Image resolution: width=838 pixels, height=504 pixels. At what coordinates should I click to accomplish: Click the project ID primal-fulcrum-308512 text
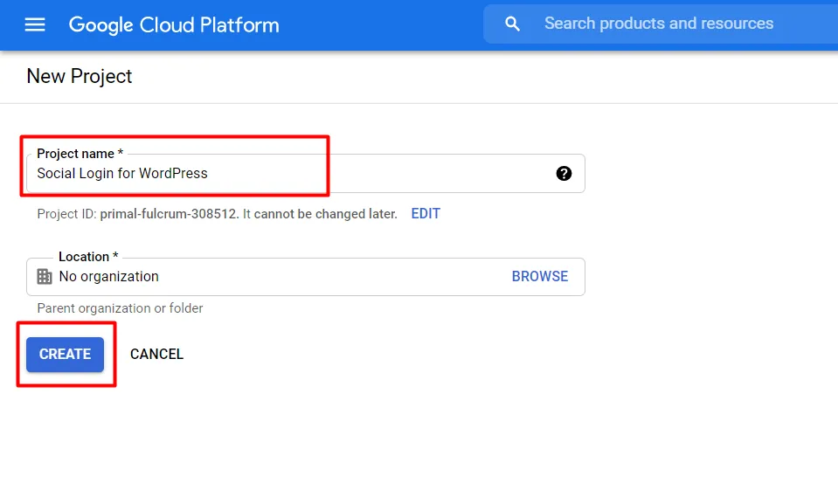(x=169, y=214)
